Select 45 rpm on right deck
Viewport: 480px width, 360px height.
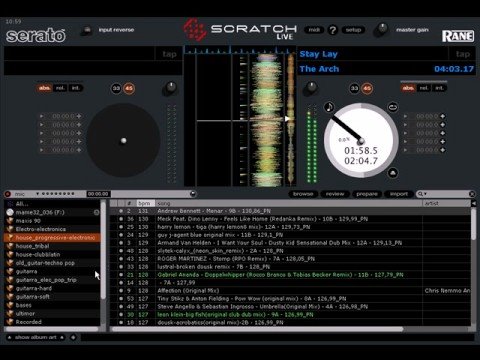tap(367, 88)
